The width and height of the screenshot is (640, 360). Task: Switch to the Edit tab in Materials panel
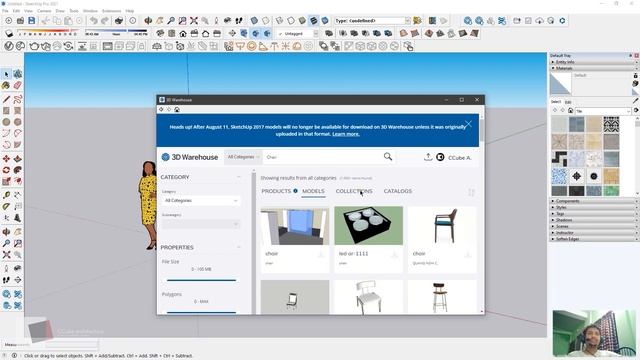point(568,102)
